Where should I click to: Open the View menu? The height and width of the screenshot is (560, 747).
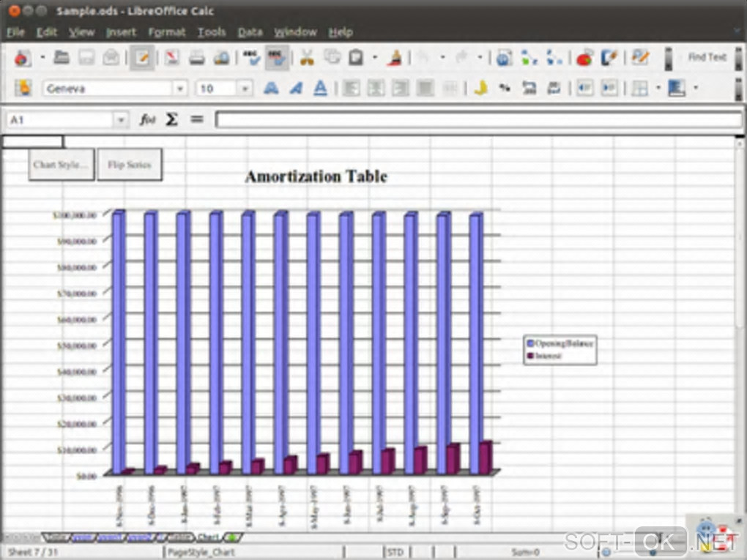(x=81, y=32)
